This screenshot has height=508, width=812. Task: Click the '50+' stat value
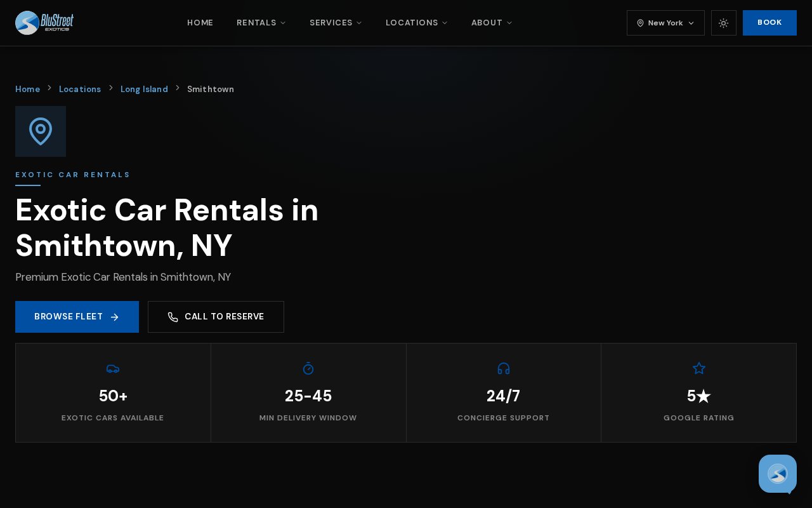tap(113, 396)
